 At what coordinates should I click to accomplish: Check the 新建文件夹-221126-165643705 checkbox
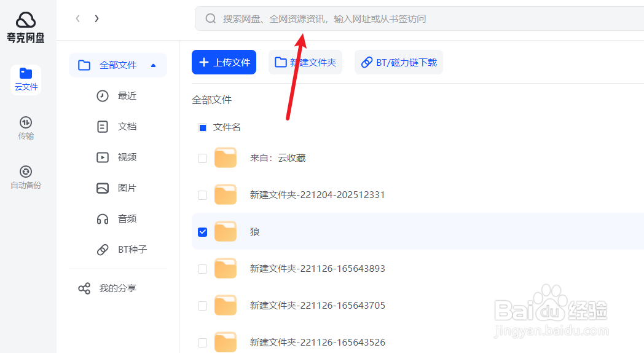[x=203, y=306]
